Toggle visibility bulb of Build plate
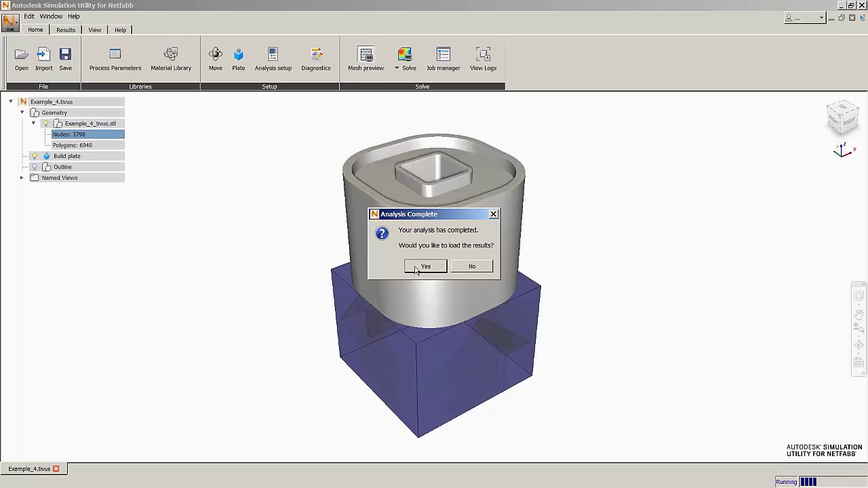 coord(35,156)
